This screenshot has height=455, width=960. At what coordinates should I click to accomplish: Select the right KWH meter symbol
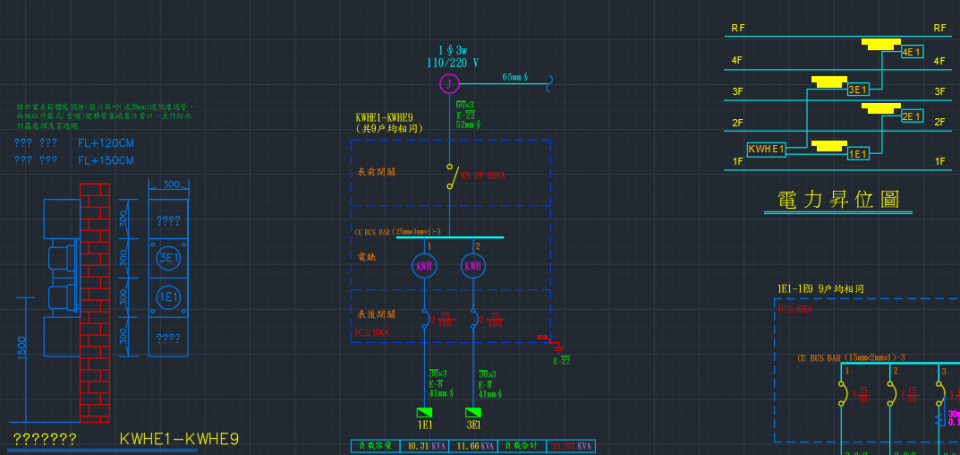(x=472, y=267)
